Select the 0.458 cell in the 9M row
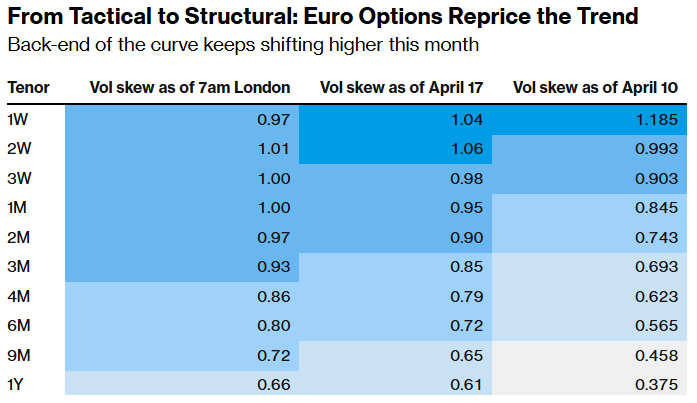 coord(658,357)
